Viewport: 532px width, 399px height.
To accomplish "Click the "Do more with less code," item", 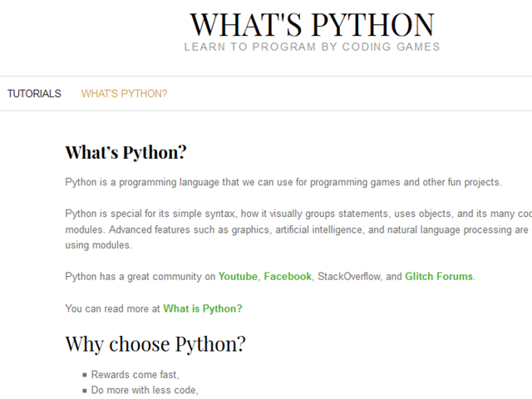I will pos(145,390).
